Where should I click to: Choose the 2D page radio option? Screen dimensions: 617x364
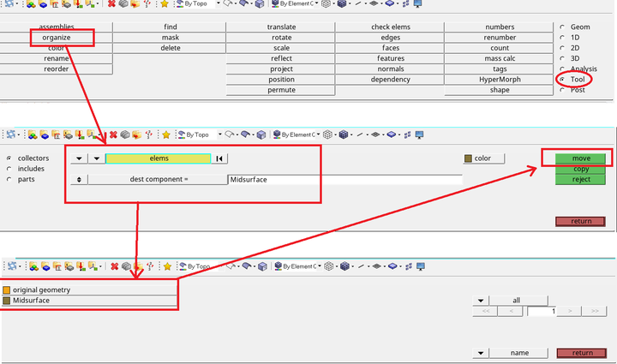pyautogui.click(x=562, y=48)
